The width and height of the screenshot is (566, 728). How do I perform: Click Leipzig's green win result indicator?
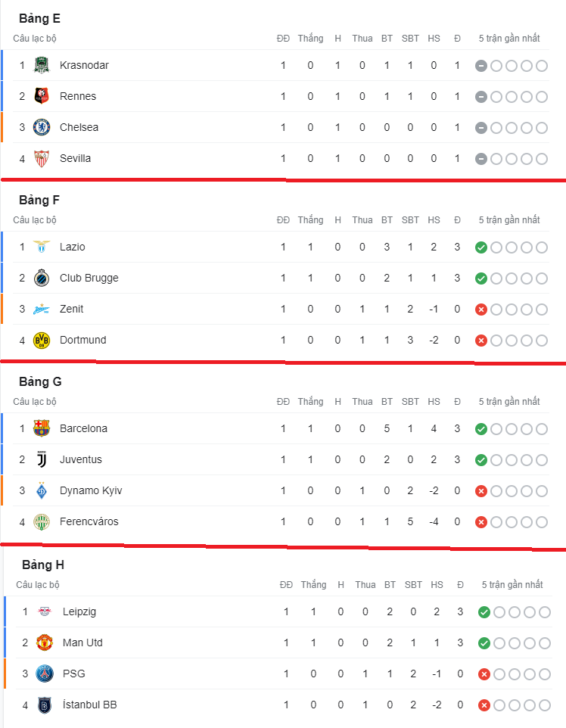tap(484, 612)
